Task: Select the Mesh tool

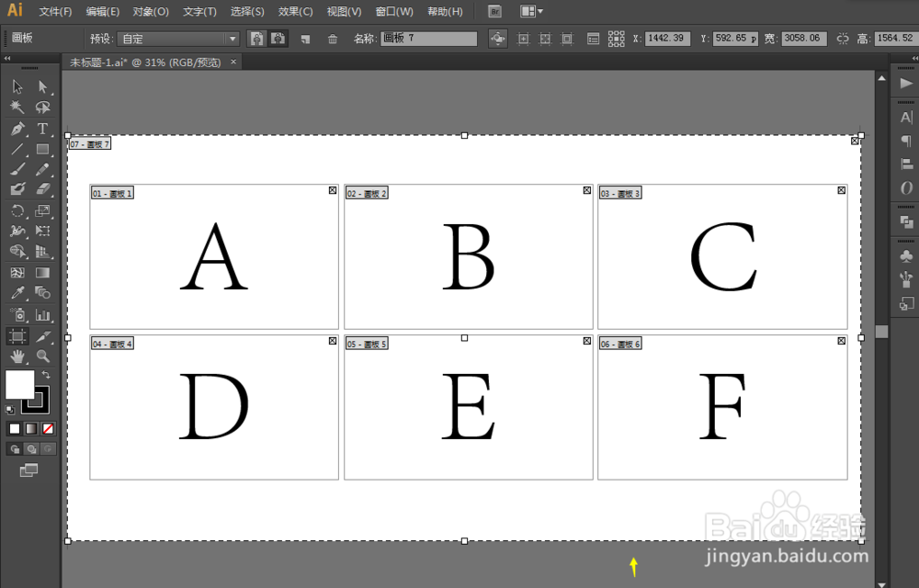Action: pos(17,272)
